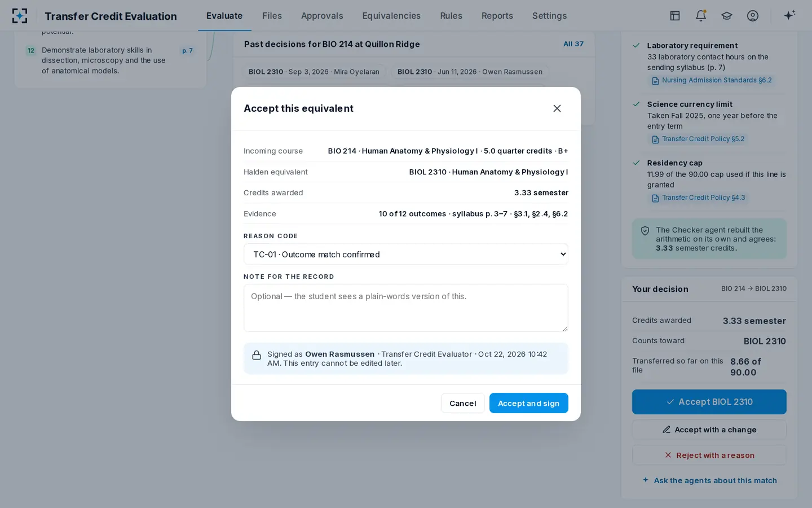812x508 pixels.
Task: Click Cancel in the dialog
Action: 463,403
